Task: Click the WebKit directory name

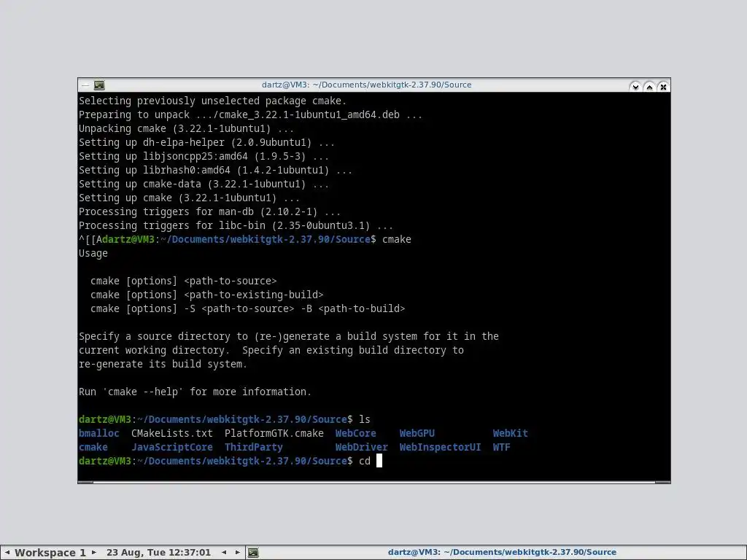Action: [510, 433]
